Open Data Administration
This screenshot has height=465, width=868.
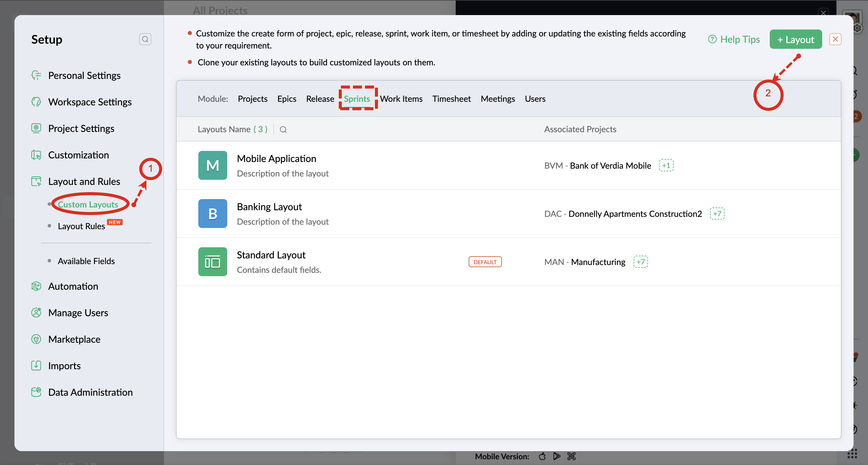coord(90,392)
